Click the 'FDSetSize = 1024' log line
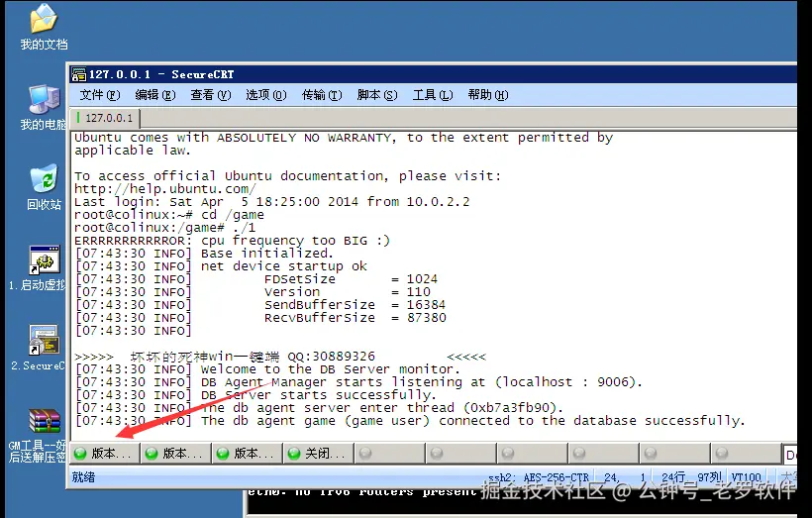The image size is (812, 518). [256, 279]
